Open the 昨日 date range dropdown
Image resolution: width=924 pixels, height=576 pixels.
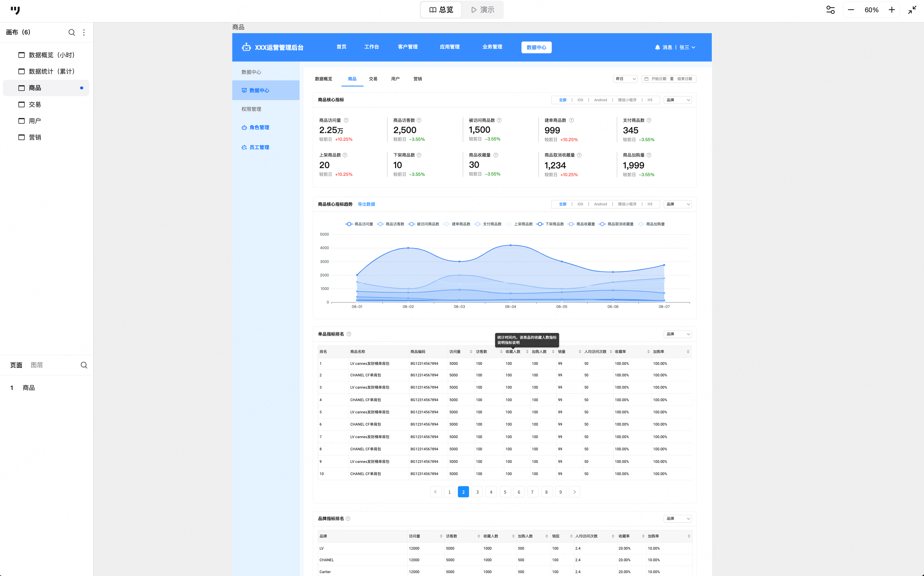coord(625,79)
